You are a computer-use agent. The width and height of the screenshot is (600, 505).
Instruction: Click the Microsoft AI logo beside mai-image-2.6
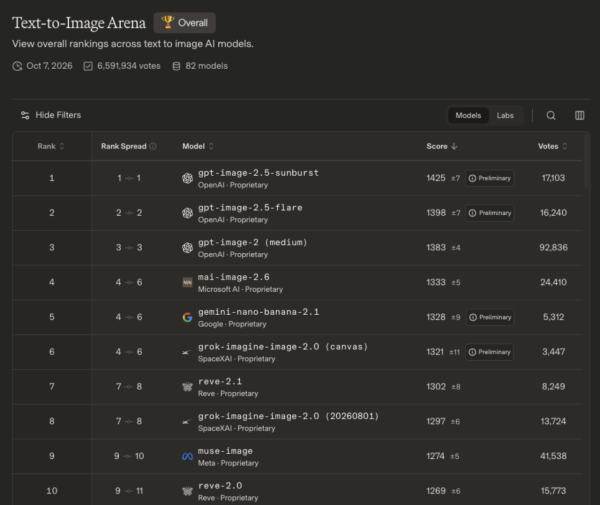187,283
